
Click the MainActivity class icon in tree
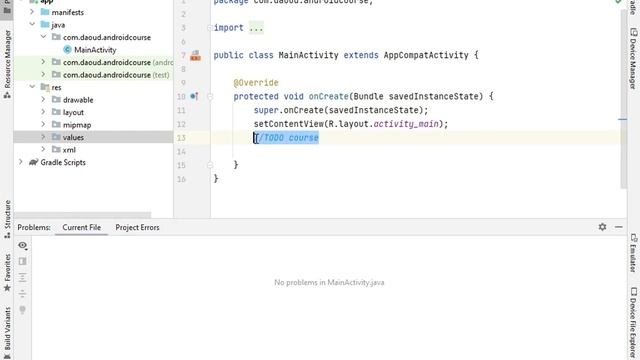(67, 50)
